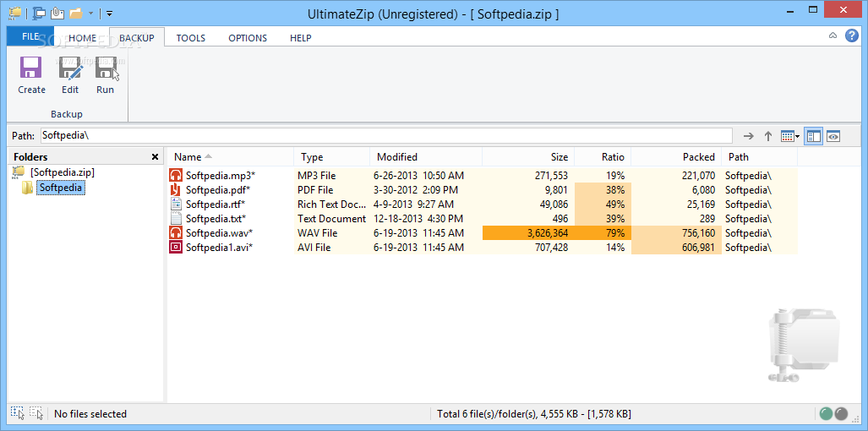Image resolution: width=868 pixels, height=431 pixels.
Task: Select the Softpedia1.avi file name
Action: pos(219,248)
